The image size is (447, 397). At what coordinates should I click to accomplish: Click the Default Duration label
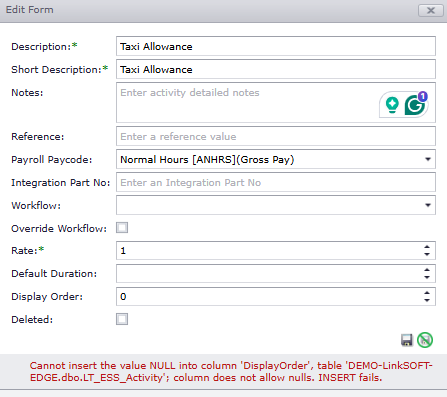pyautogui.click(x=54, y=274)
